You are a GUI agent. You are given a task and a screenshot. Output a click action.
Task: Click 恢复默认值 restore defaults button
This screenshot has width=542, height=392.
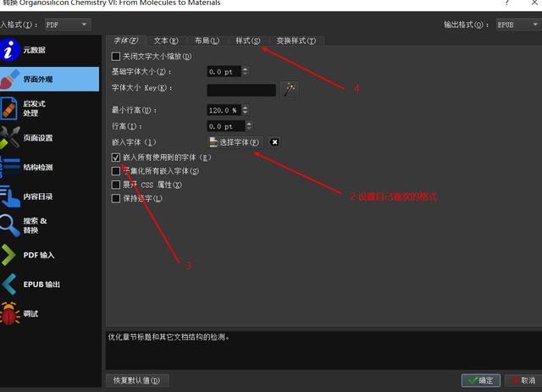[x=137, y=380]
